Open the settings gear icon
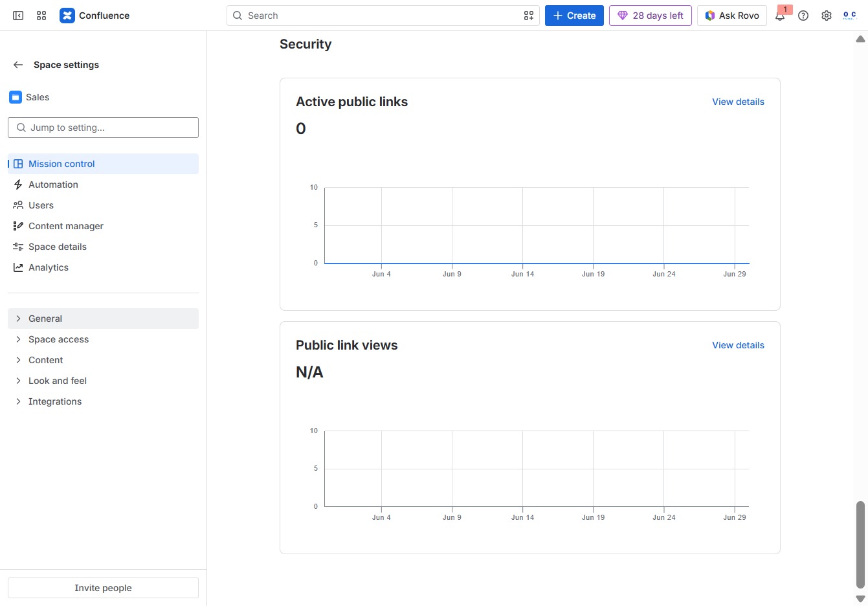 click(827, 16)
